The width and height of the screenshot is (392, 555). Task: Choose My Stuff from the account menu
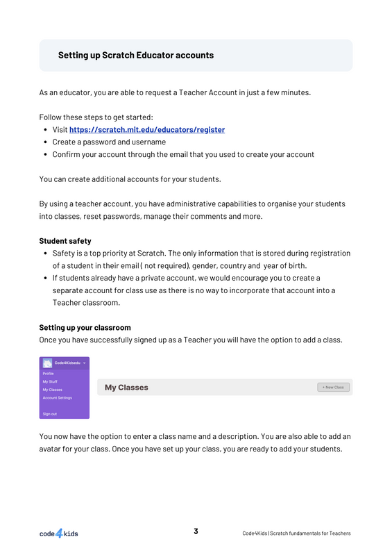50,381
